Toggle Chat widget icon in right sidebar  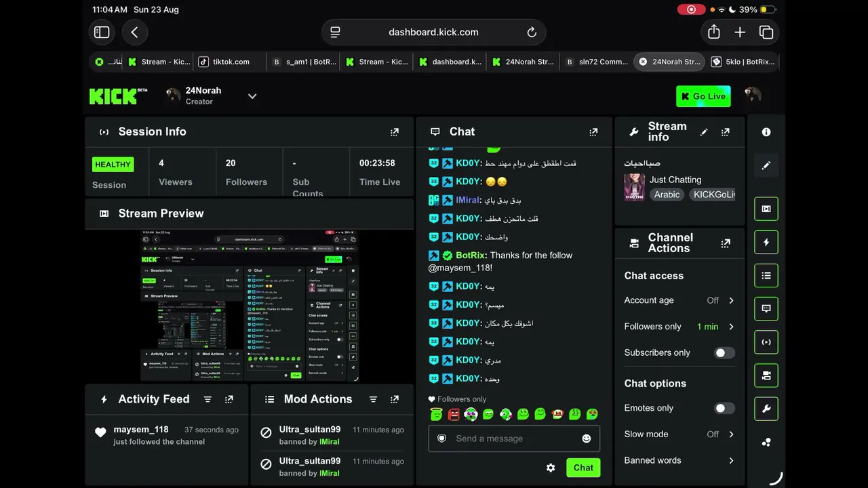[x=766, y=308]
